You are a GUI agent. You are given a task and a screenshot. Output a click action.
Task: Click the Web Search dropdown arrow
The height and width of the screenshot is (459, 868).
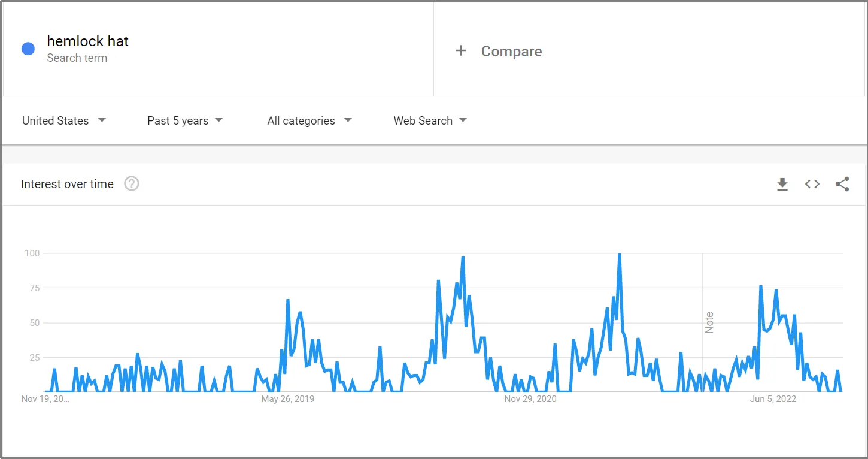click(463, 120)
